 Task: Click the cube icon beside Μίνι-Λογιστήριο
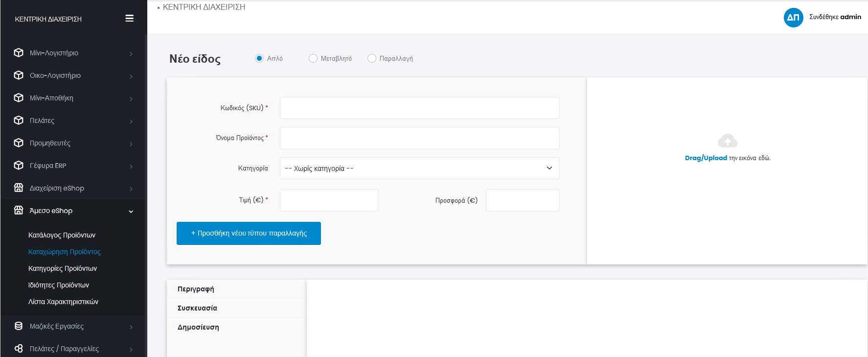(19, 53)
